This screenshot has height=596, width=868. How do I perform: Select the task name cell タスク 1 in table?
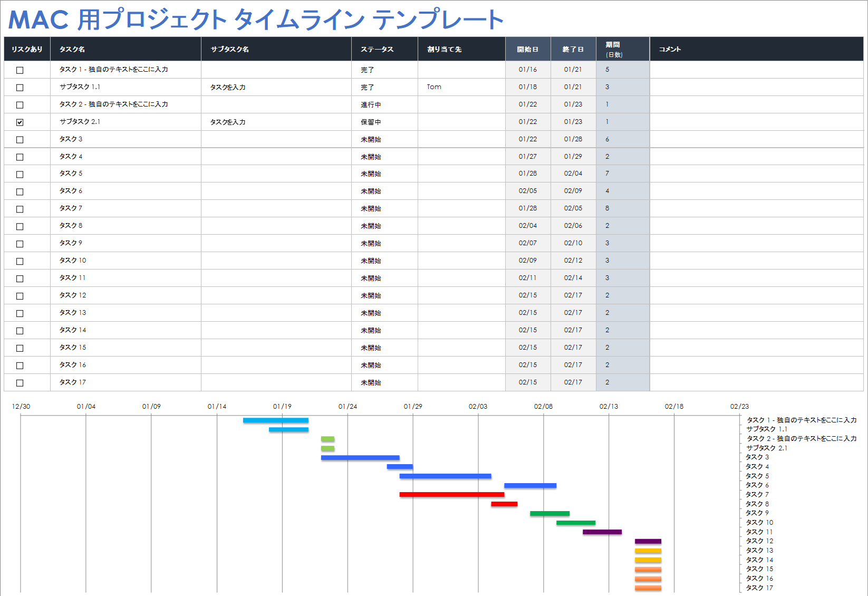pos(126,70)
